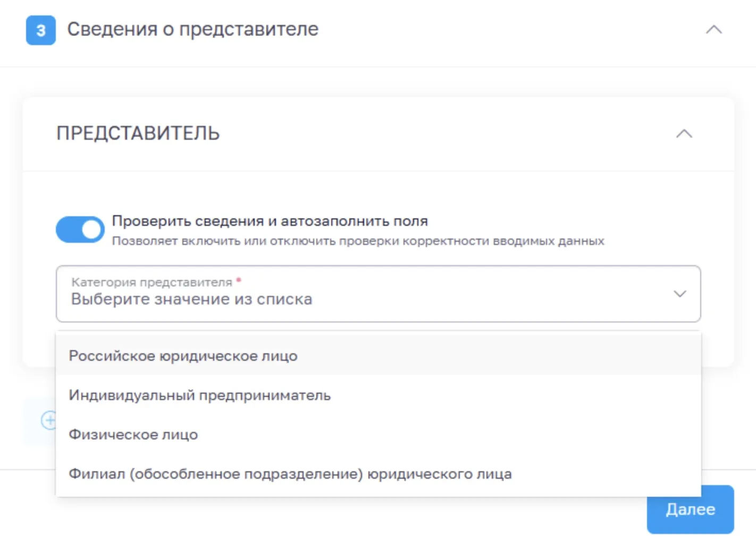Click the ПРЕДСТАВИТЕЛЬ panel heading text
The width and height of the screenshot is (756, 543).
coord(138,133)
